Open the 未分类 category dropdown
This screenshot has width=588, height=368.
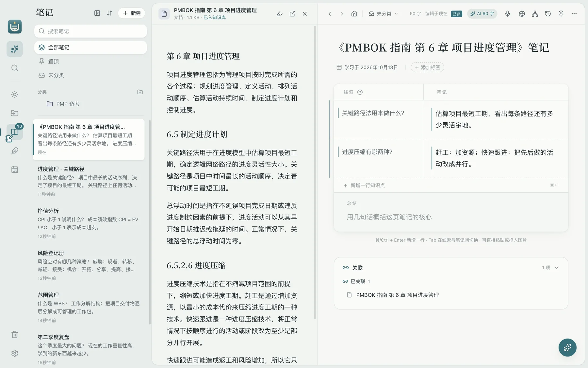(x=384, y=14)
